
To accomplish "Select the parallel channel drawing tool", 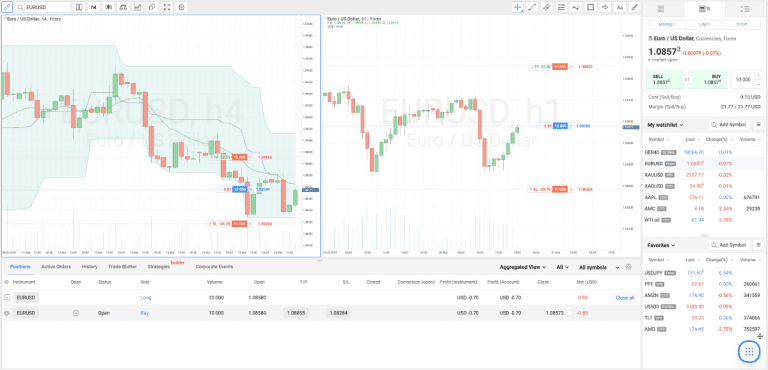I will (547, 7).
